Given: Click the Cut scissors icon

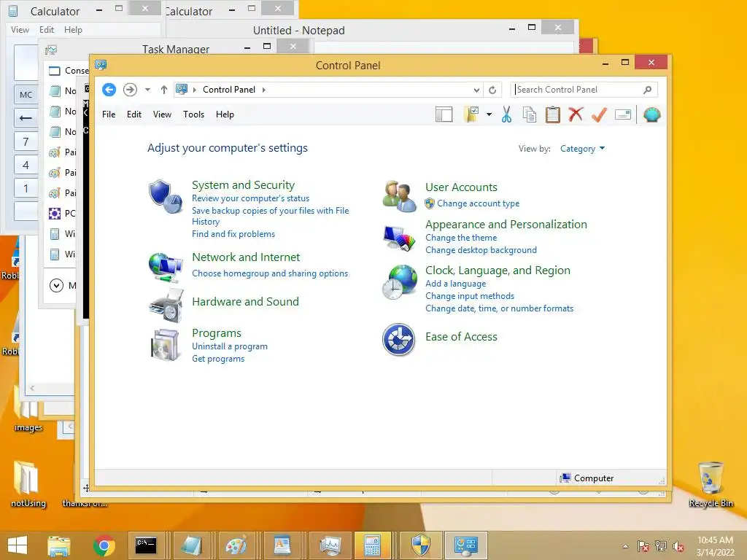Looking at the screenshot, I should (506, 114).
